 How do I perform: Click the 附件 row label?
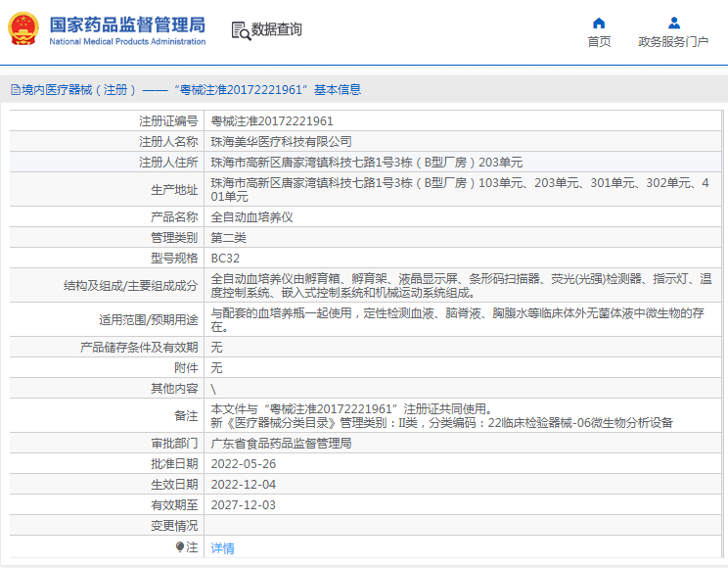(186, 367)
